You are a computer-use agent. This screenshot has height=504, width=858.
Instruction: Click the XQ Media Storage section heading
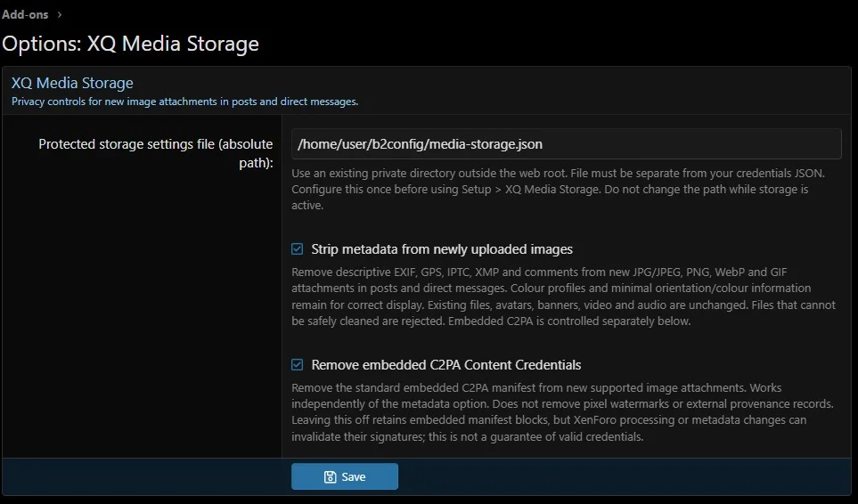click(x=72, y=83)
